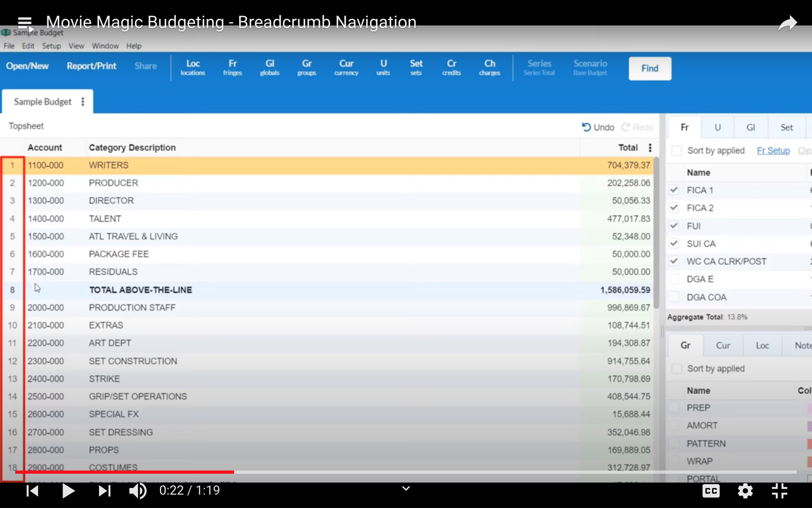Open Sample Budget tab options menu
812x508 pixels.
tap(83, 102)
